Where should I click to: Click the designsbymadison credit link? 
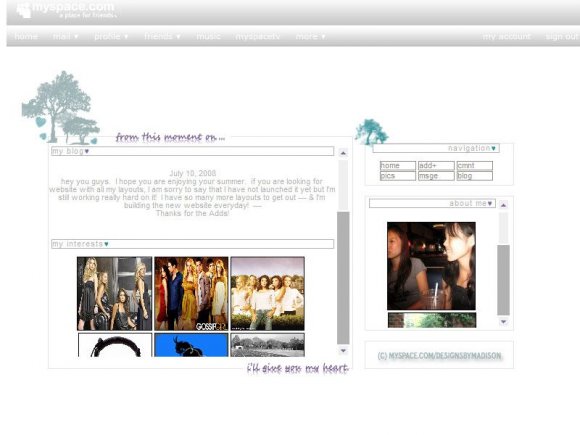(439, 356)
